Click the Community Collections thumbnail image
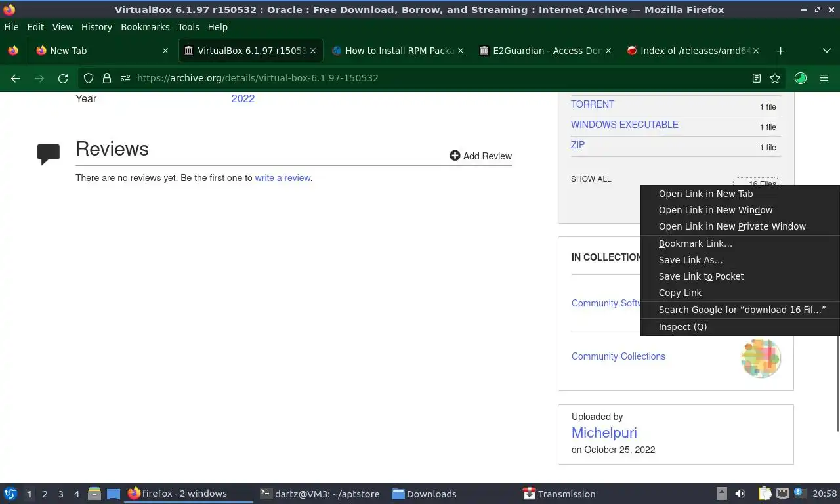 pos(761,358)
